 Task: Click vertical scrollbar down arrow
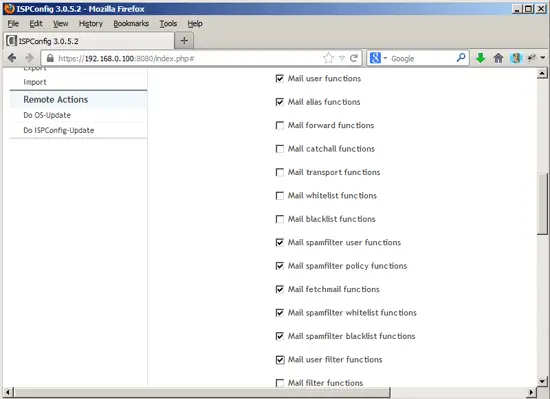pos(542,381)
